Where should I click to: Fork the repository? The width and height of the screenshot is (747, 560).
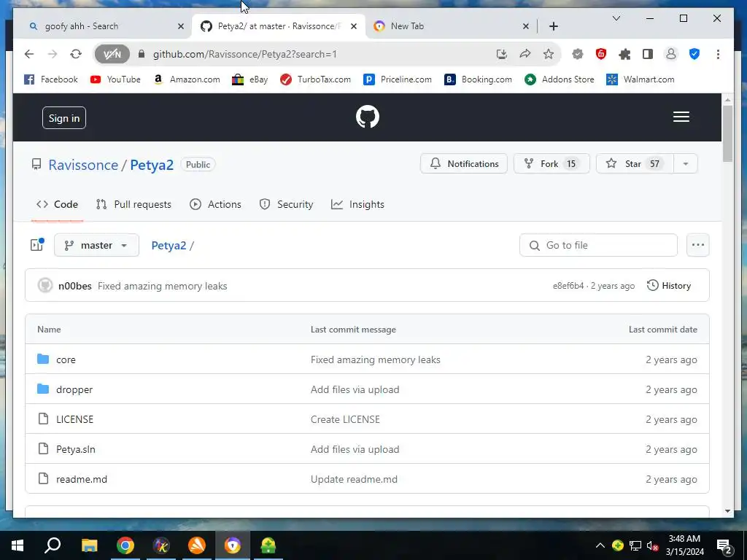(x=551, y=163)
